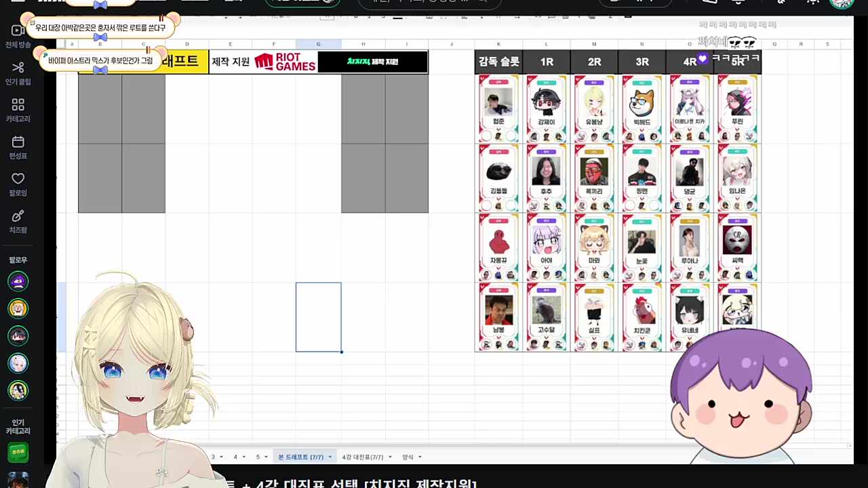Select the 고수달 player card
The width and height of the screenshot is (868, 488).
coord(547,317)
